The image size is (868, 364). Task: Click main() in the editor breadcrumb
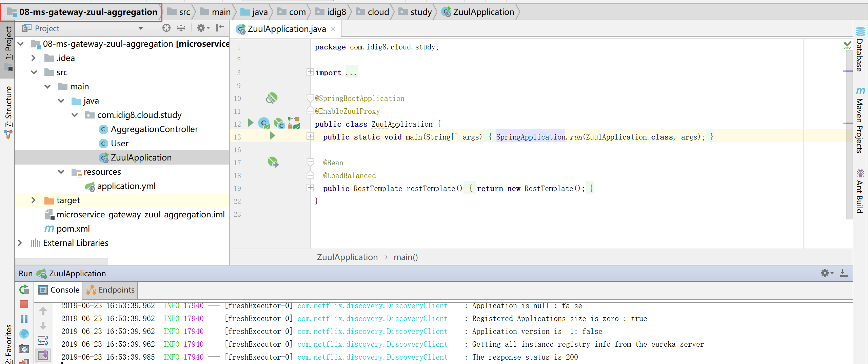click(x=406, y=257)
